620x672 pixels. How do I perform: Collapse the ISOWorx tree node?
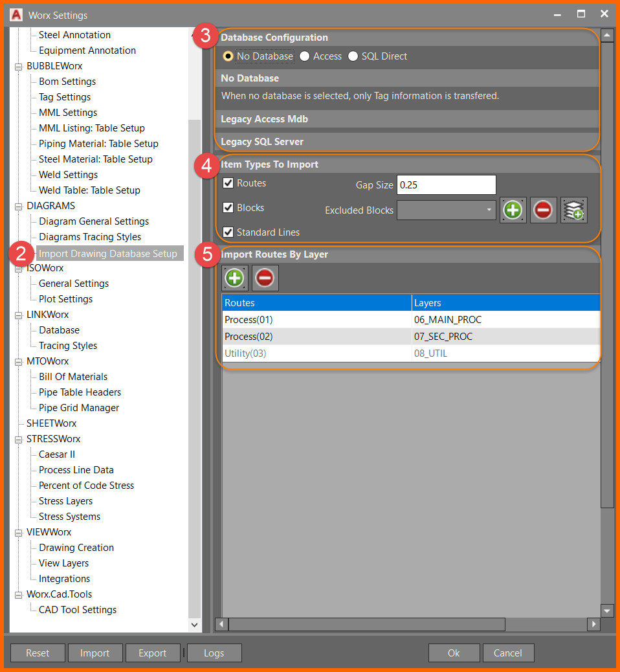(18, 269)
